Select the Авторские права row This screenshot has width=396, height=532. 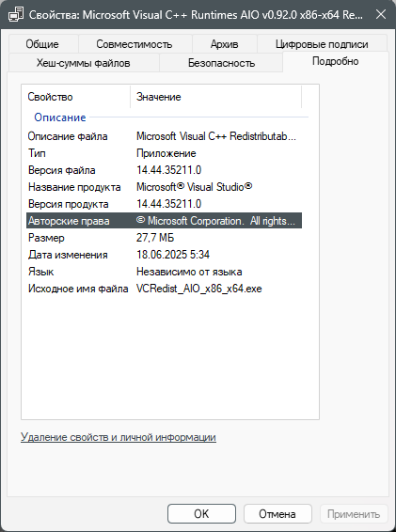tap(164, 221)
